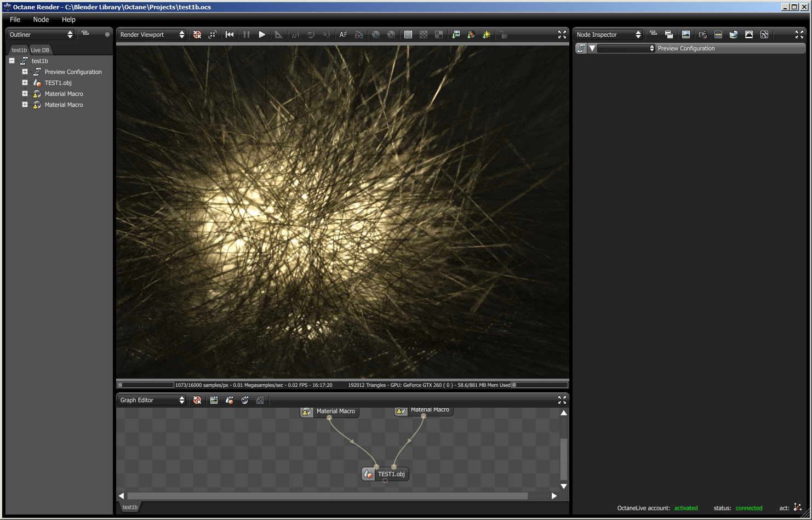
Task: Open the Node Inspector panel type dropdown
Action: tap(608, 35)
